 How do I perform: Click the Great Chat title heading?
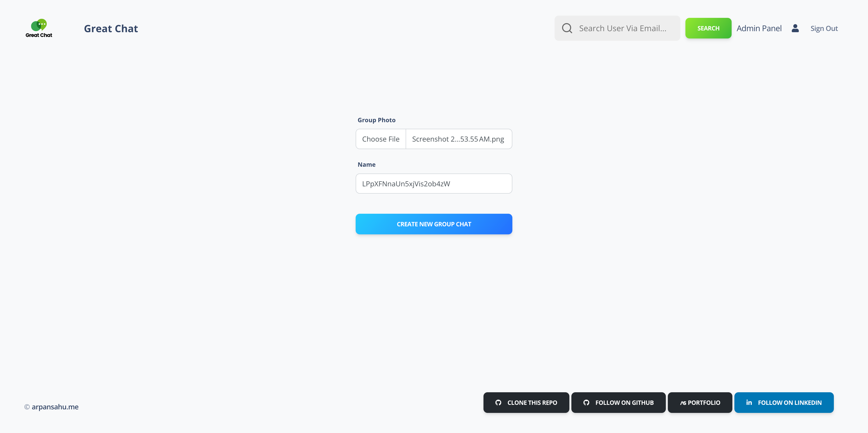[x=111, y=29]
